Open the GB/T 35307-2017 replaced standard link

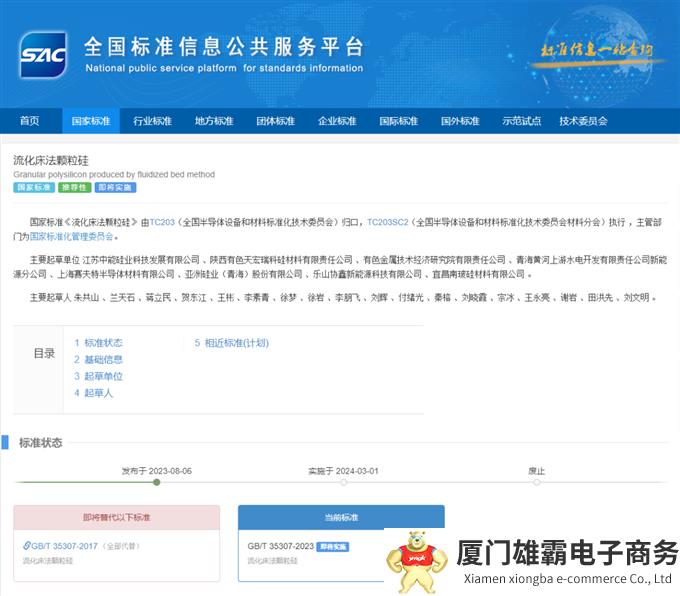(x=65, y=546)
